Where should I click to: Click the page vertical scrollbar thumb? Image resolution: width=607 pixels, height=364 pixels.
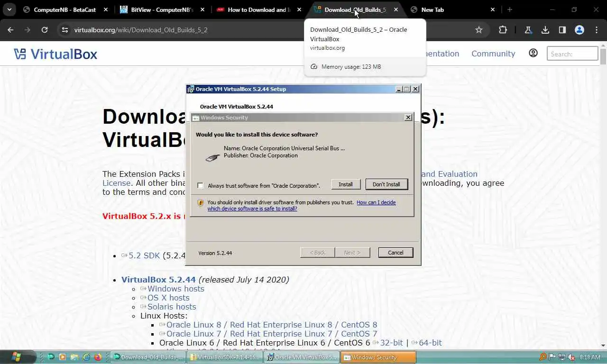pos(603,57)
